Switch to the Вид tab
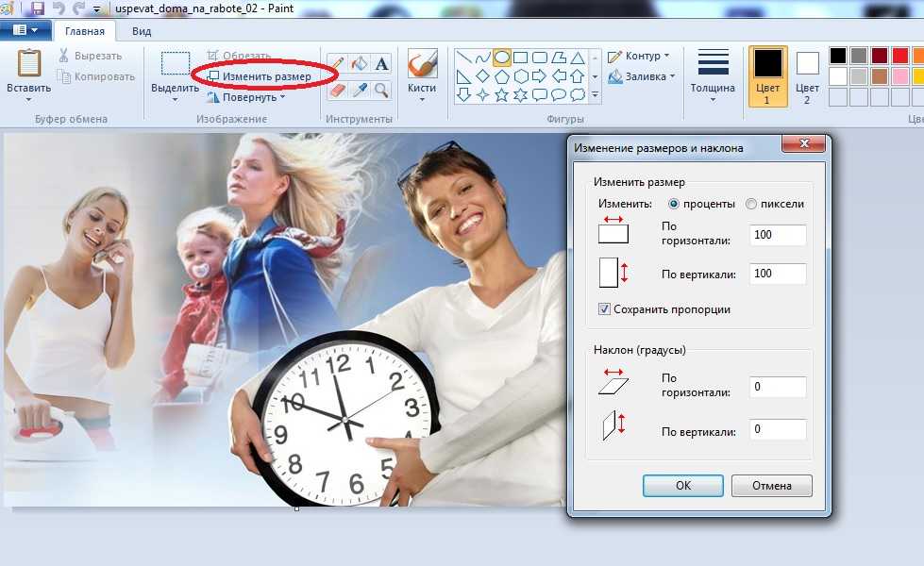924x566 pixels. [142, 31]
